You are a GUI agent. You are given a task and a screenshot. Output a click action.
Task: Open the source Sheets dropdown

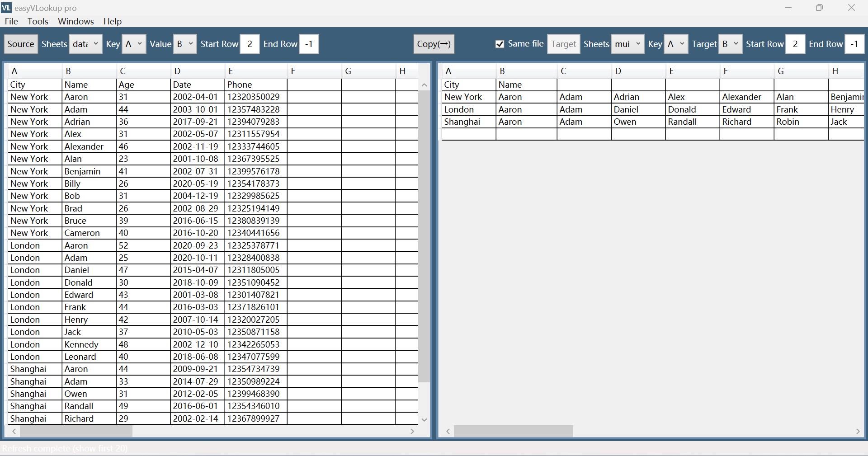[86, 44]
